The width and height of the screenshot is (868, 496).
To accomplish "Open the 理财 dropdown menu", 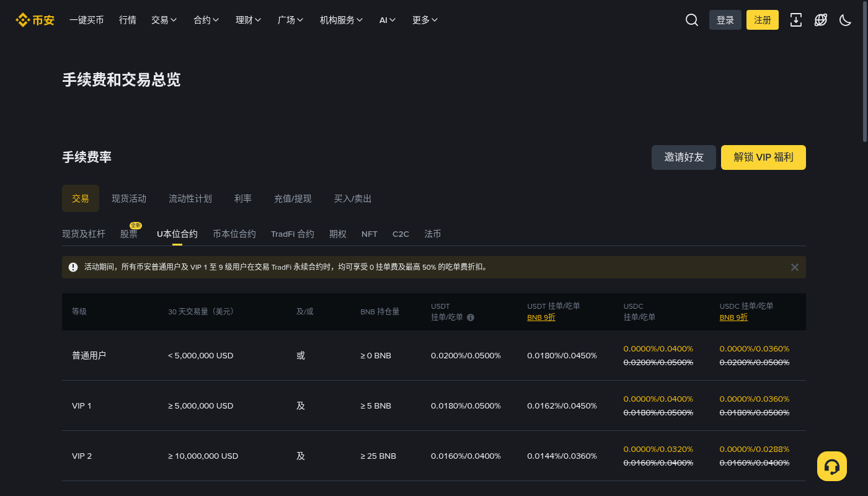I will 249,20.
